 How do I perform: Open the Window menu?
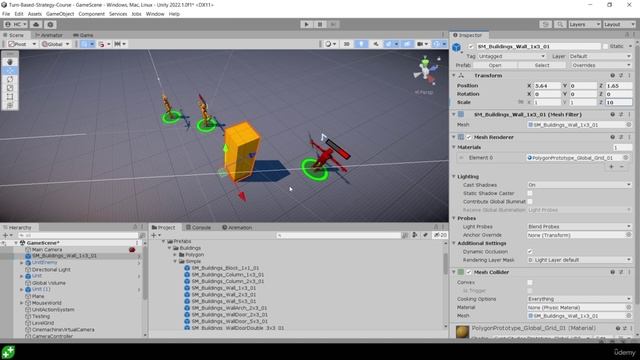(x=155, y=14)
